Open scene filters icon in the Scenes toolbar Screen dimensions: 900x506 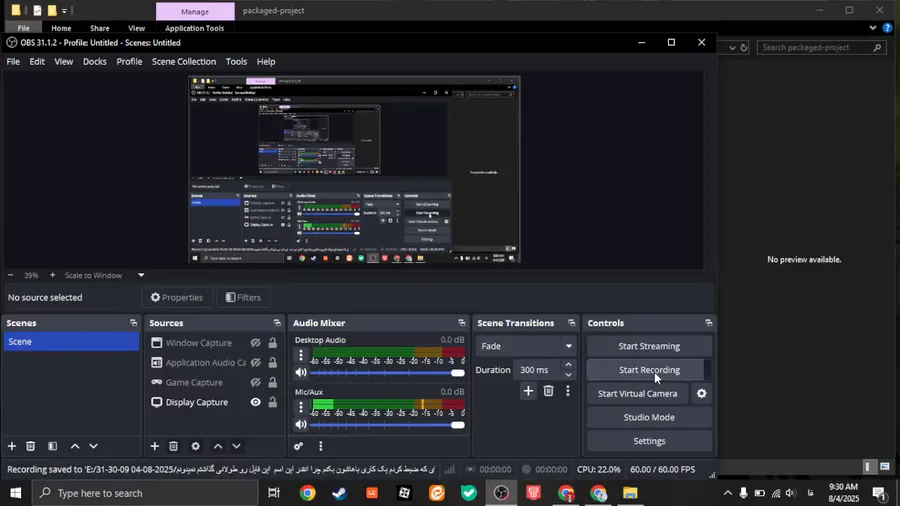pyautogui.click(x=52, y=446)
